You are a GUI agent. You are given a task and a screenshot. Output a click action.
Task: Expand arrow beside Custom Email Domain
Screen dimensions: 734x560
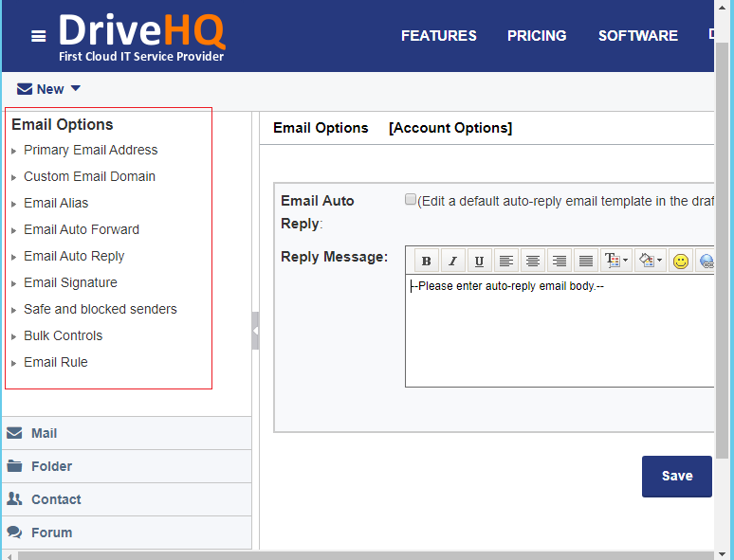pyautogui.click(x=13, y=178)
